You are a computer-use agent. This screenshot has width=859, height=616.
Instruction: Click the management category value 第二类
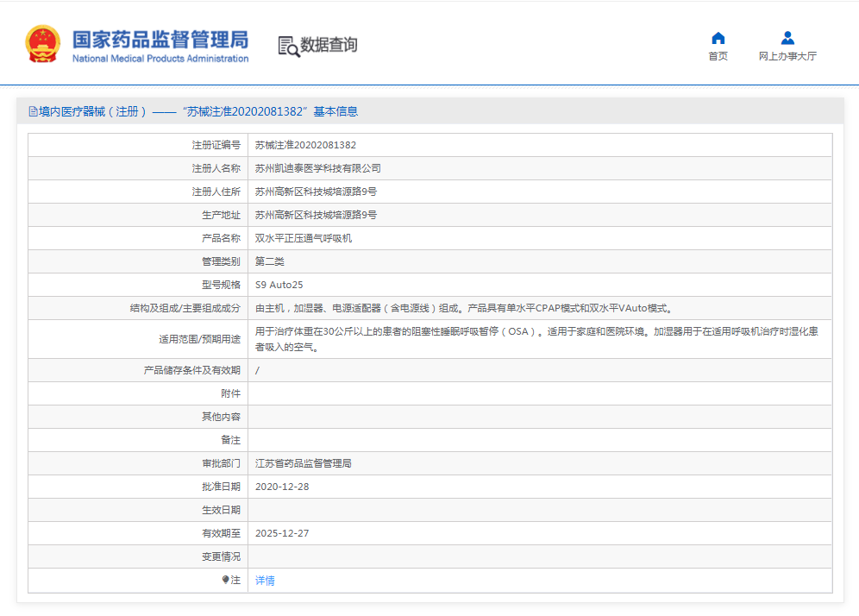coord(269,261)
